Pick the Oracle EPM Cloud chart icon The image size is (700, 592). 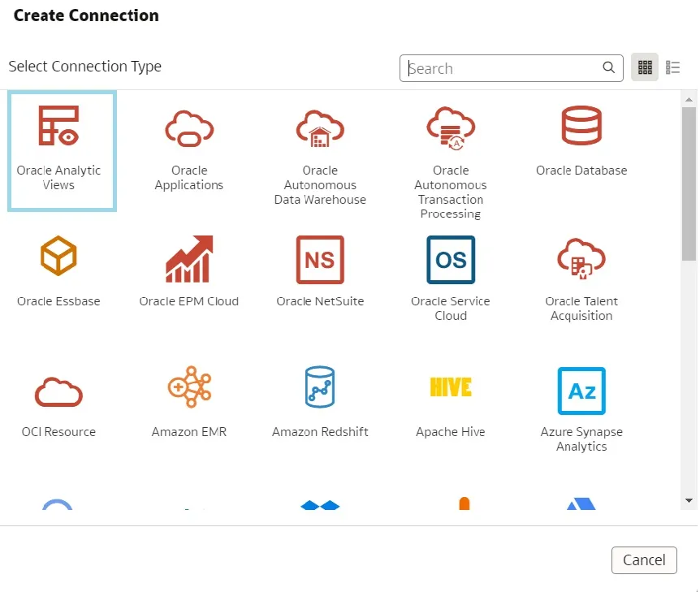click(189, 259)
